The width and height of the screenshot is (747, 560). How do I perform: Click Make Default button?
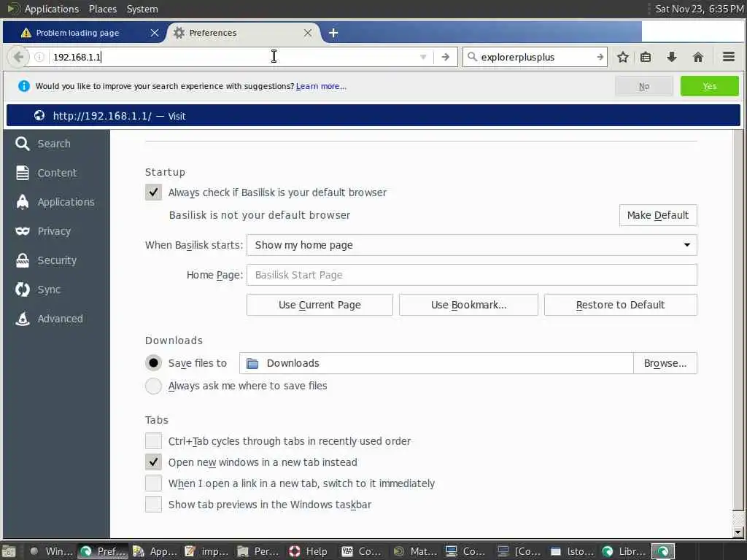658,215
